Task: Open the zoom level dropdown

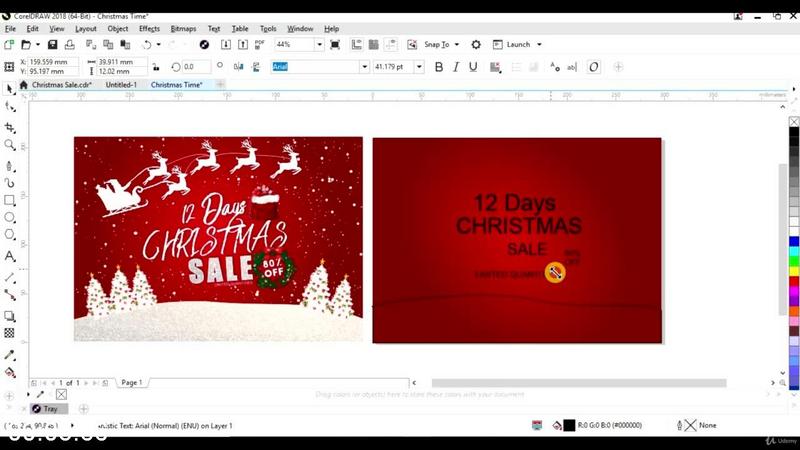Action: coord(319,44)
